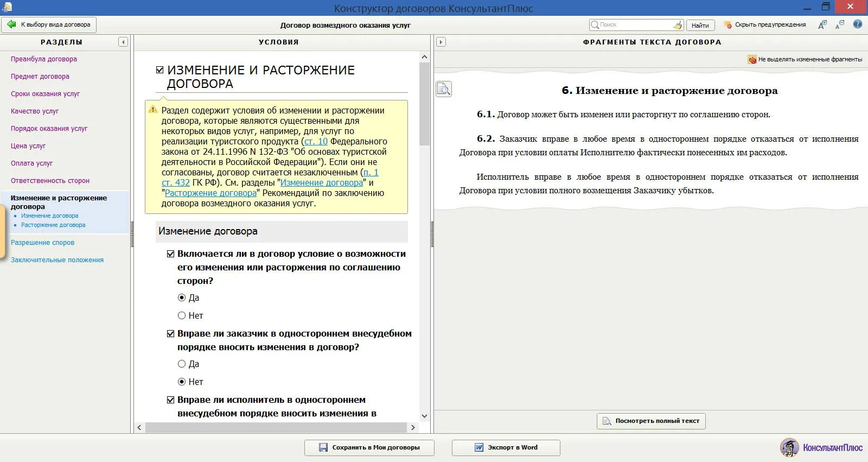The image size is (868, 462).
Task: Open Преамбула договора section
Action: pyautogui.click(x=44, y=59)
